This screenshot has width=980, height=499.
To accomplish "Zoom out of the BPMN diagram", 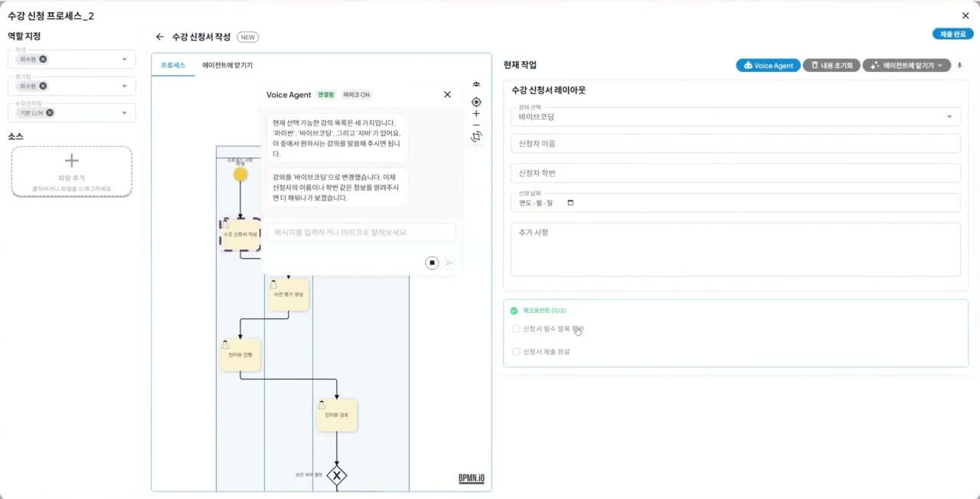I will pos(476,125).
